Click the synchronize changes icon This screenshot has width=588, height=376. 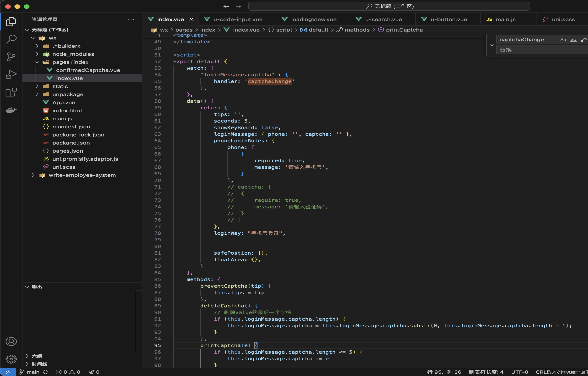tap(46, 372)
